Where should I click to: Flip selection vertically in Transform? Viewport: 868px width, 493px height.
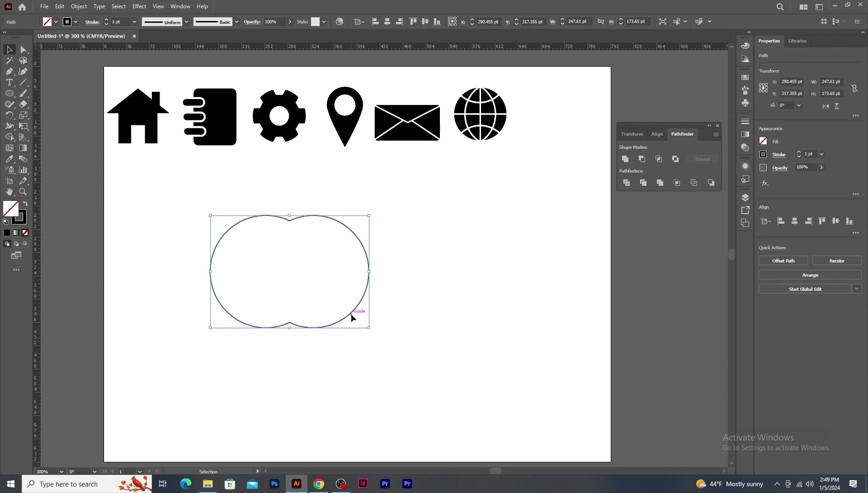pyautogui.click(x=837, y=106)
